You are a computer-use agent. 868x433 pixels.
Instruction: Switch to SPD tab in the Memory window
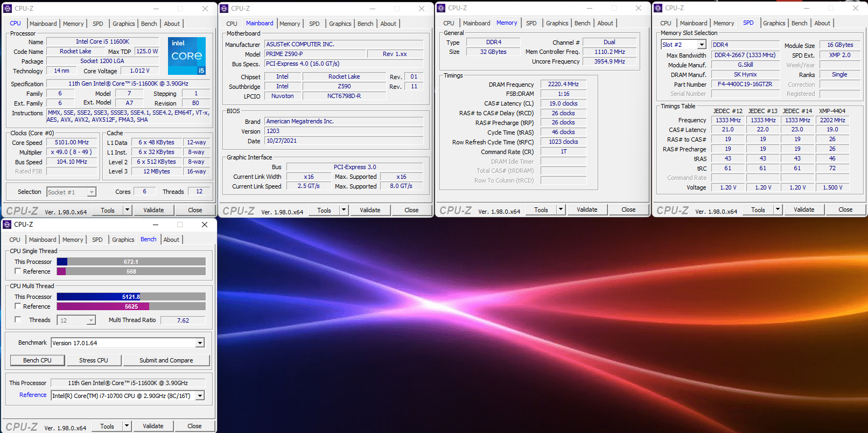[531, 23]
